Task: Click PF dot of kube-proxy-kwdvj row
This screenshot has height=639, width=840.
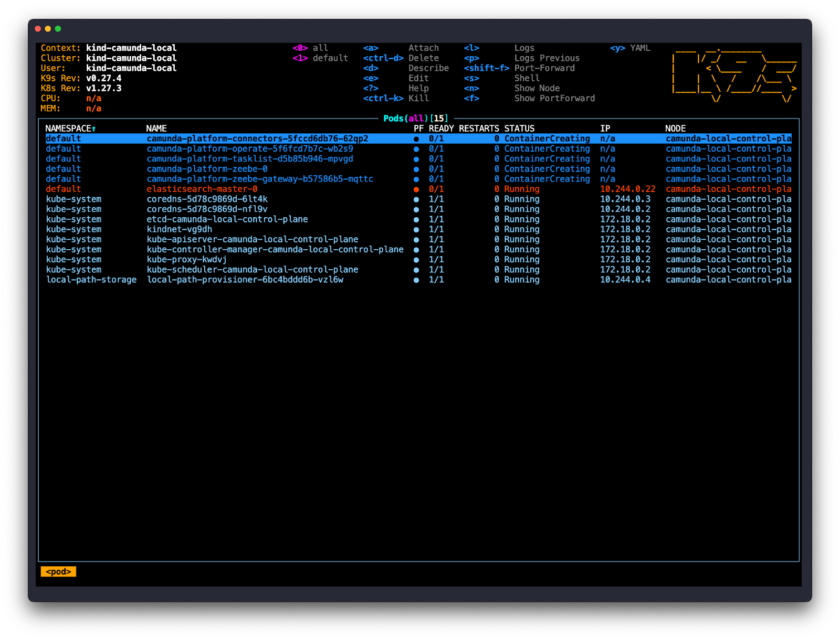Action: coord(416,260)
